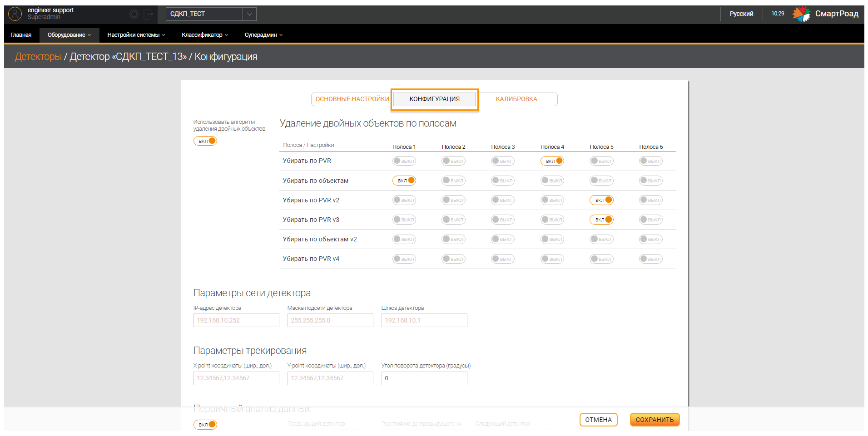Open settings via the gear icon
This screenshot has width=868, height=436.
tap(134, 14)
